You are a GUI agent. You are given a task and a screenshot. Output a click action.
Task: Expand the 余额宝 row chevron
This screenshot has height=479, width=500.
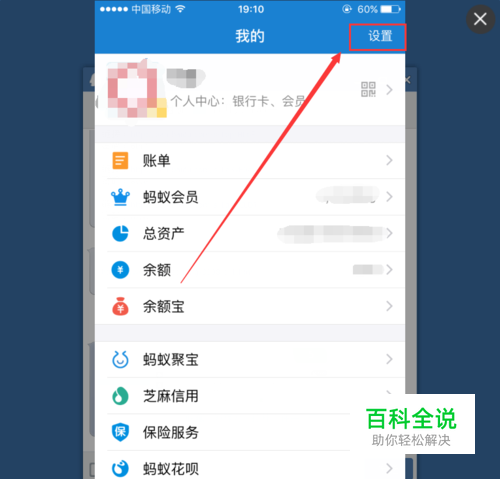389,306
